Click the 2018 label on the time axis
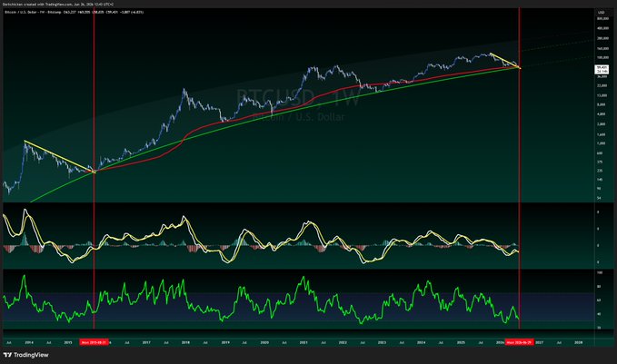The image size is (617, 364). [185, 342]
